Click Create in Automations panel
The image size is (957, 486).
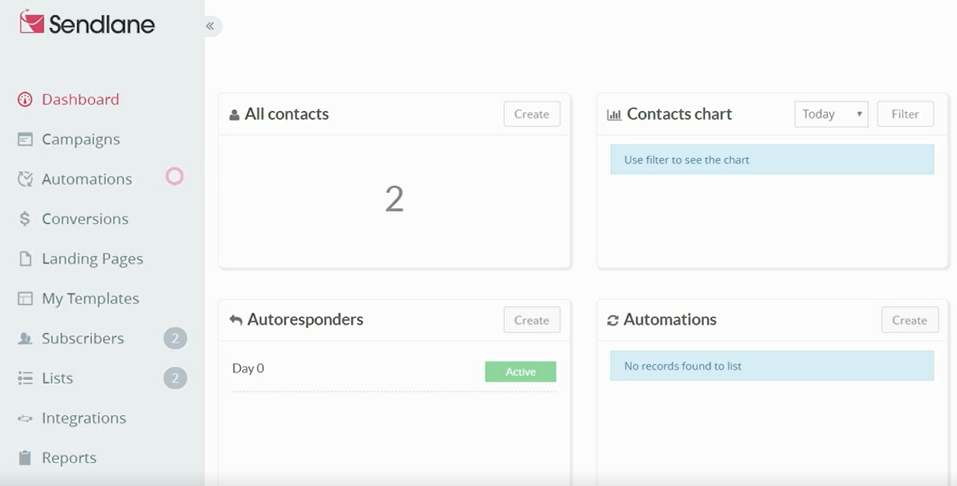pos(909,320)
